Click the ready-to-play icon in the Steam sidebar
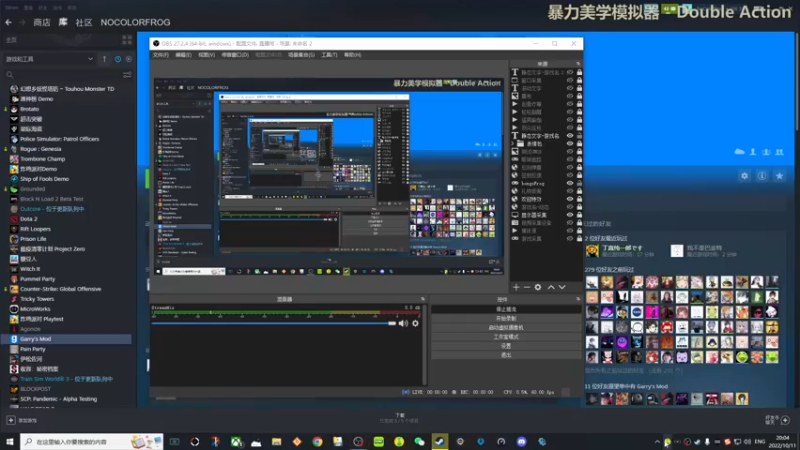 click(x=129, y=59)
